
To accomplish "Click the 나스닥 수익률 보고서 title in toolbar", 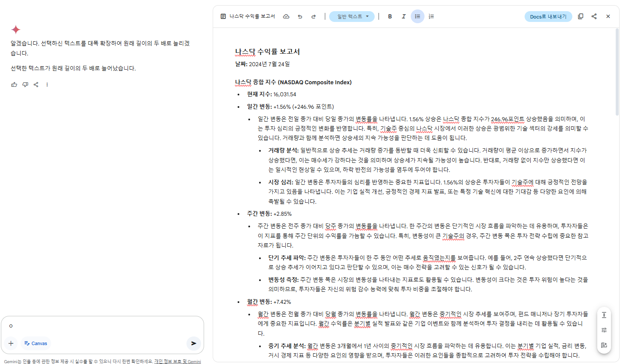I will coord(252,16).
